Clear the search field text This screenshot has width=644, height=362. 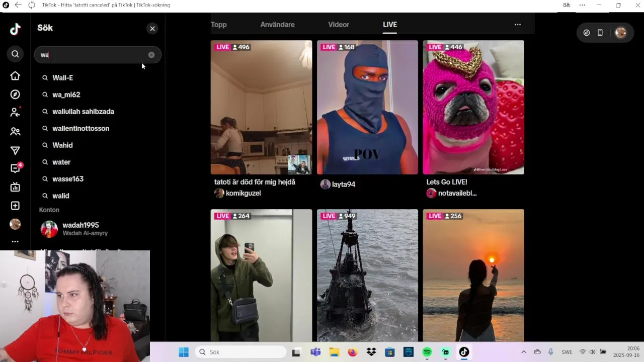(151, 55)
